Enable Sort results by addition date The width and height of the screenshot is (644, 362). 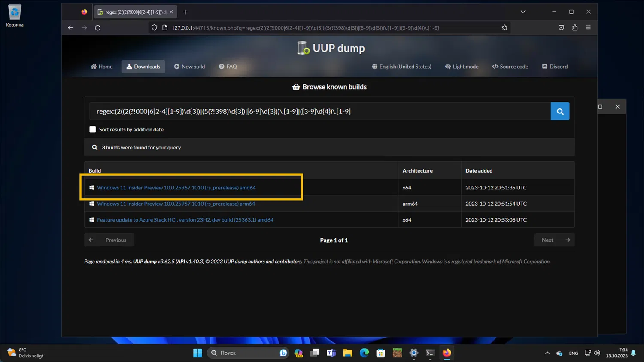point(92,129)
